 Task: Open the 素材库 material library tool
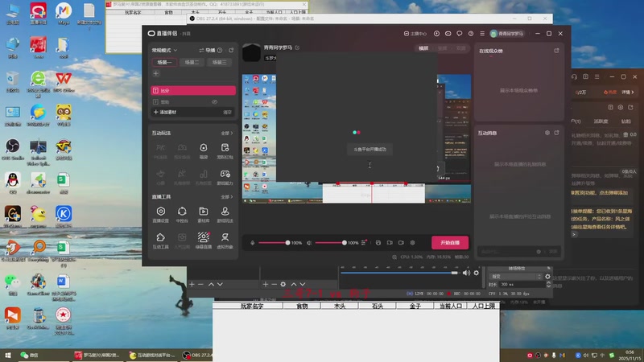[204, 214]
